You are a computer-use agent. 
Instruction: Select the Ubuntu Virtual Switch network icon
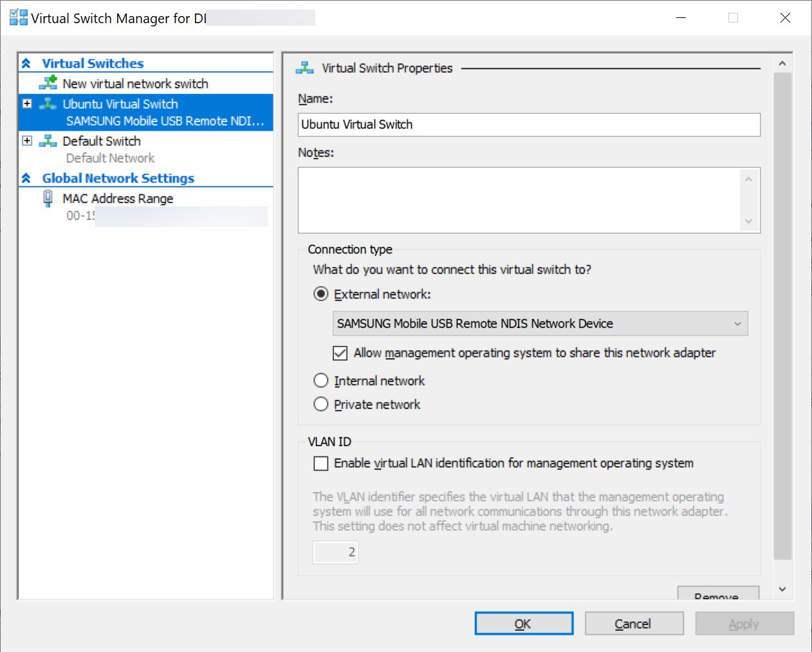click(48, 104)
